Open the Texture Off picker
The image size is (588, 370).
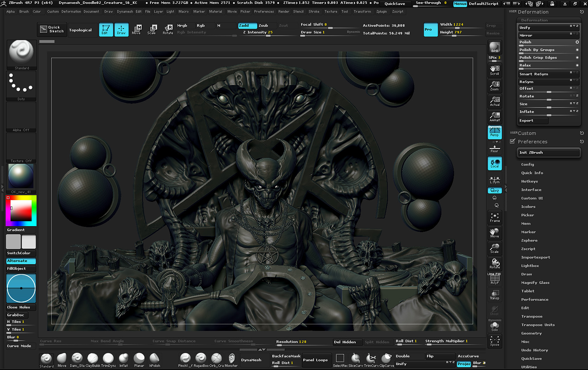pos(21,148)
